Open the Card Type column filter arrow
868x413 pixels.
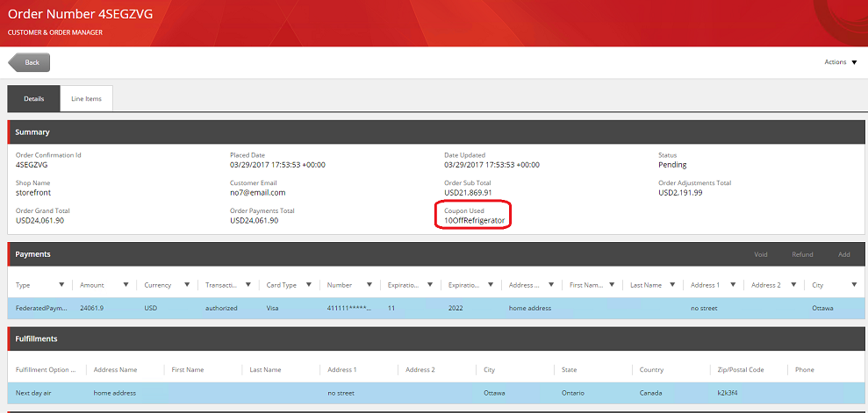(x=309, y=285)
